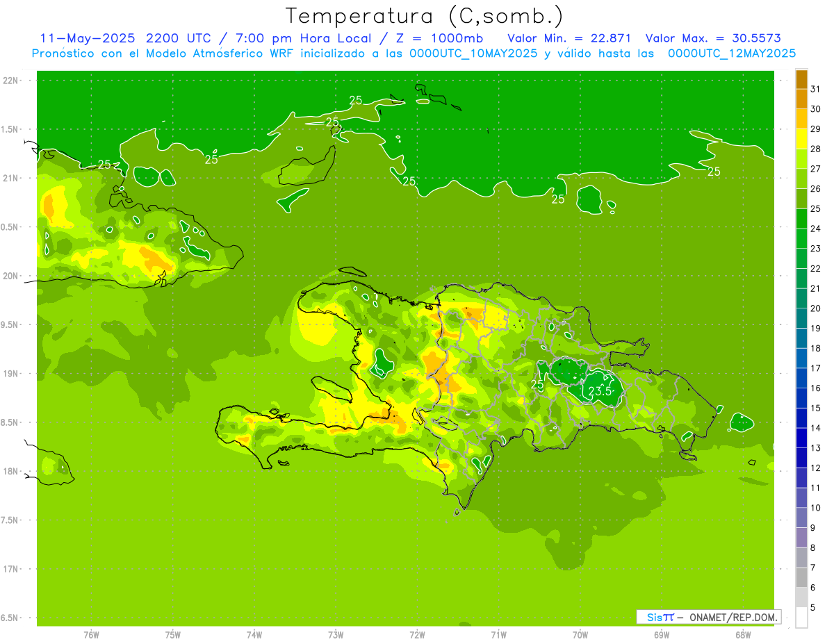Click the 'Temperatura (C,somb.)' title
Viewport: 834px width, 644px height.
click(x=424, y=16)
